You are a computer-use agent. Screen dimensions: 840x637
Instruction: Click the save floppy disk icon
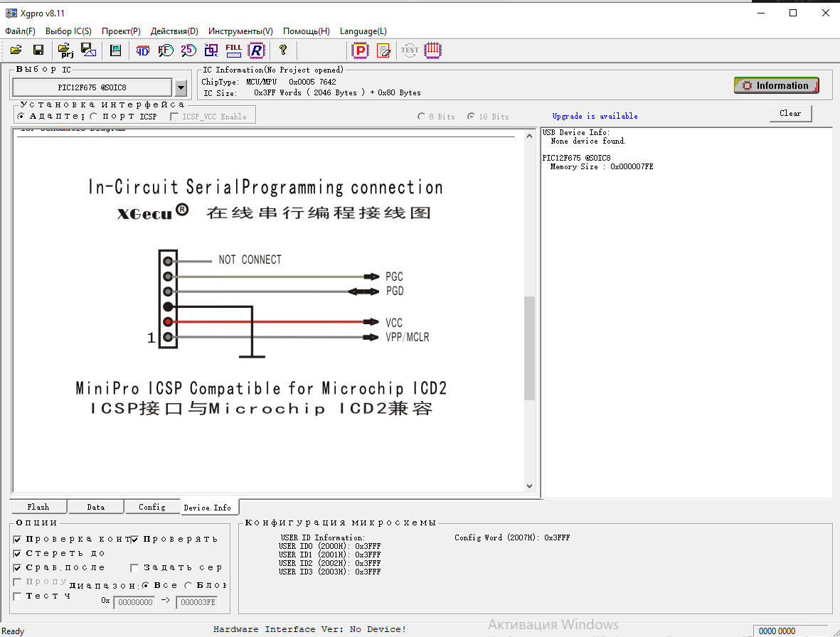[38, 50]
